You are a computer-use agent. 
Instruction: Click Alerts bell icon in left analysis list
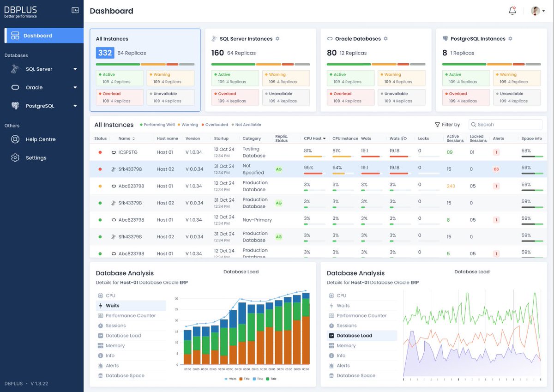[x=101, y=366]
